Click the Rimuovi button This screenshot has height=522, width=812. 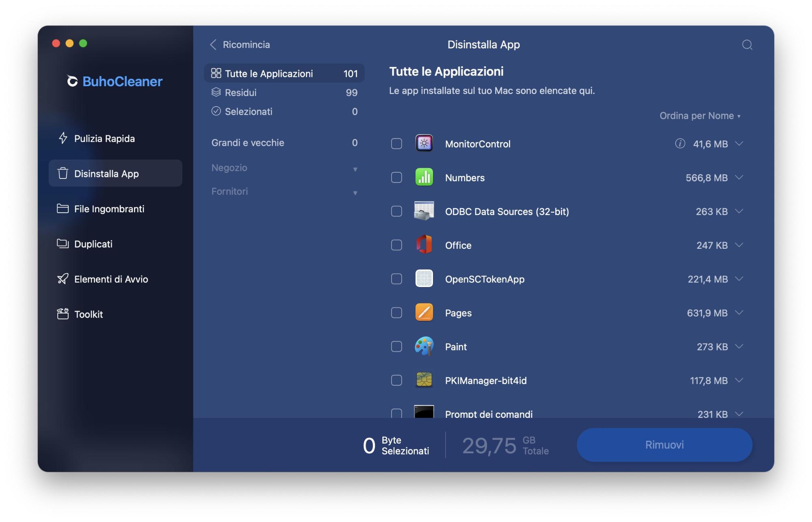click(x=665, y=445)
